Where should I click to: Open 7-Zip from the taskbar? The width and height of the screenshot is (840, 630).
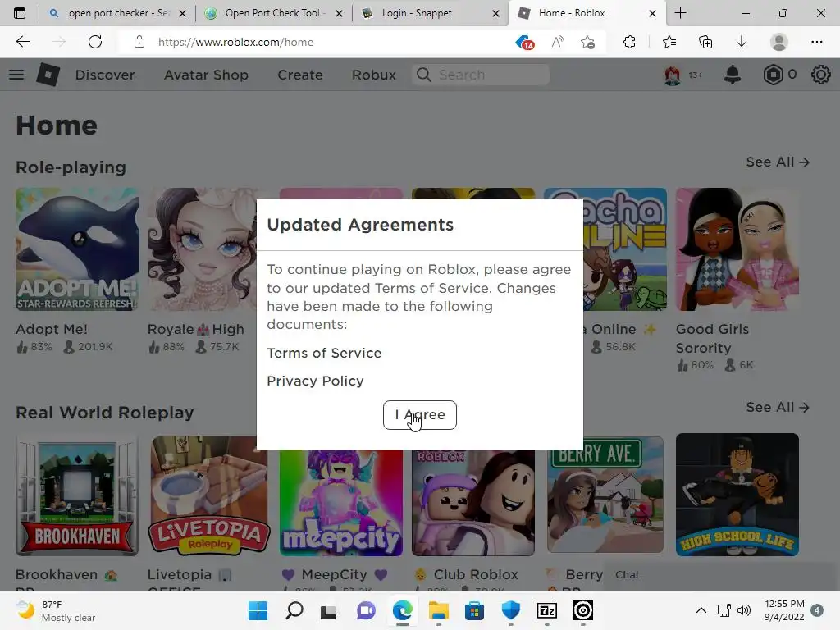(547, 610)
